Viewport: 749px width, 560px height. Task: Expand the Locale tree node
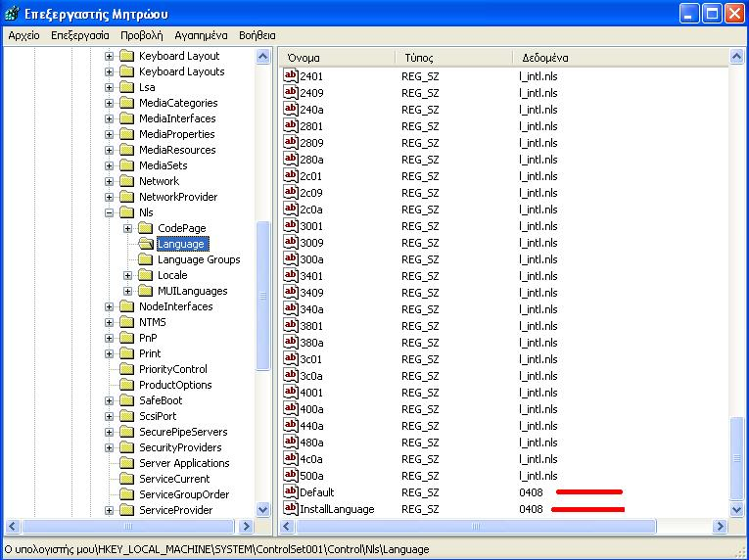[x=128, y=275]
